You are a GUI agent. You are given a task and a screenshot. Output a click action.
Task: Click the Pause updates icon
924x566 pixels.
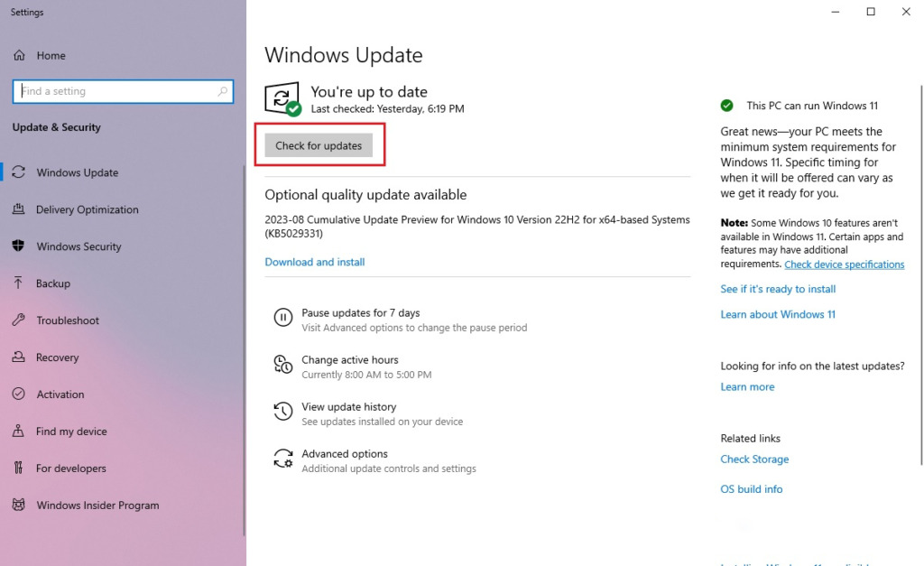(x=282, y=318)
